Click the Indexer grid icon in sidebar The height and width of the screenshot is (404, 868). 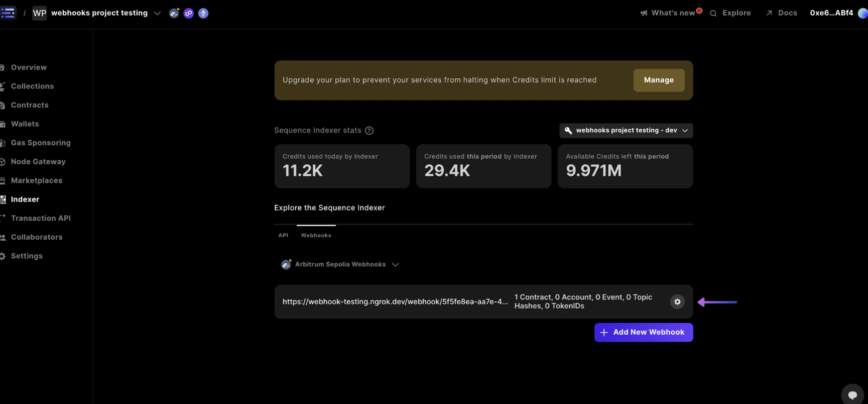coord(3,199)
